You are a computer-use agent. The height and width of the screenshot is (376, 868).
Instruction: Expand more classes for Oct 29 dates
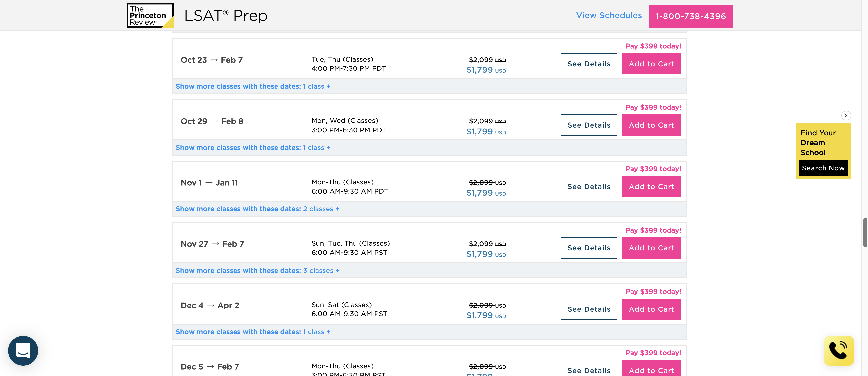[253, 148]
